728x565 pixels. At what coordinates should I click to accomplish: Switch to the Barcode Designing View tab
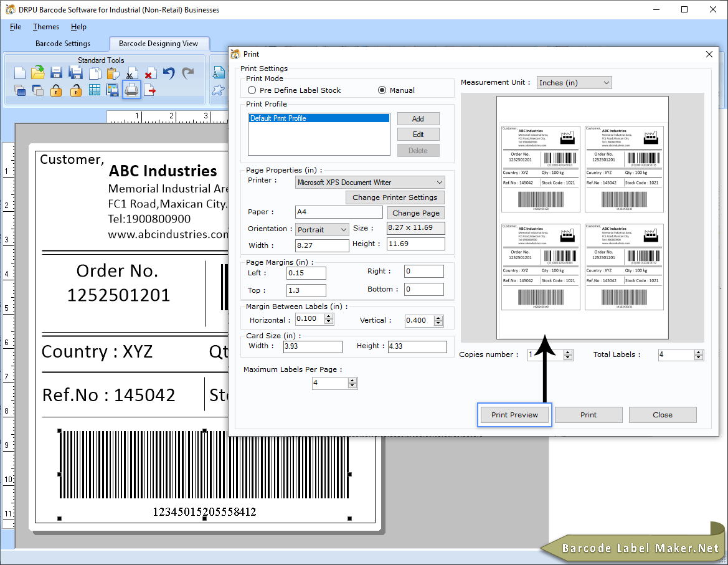coord(158,44)
